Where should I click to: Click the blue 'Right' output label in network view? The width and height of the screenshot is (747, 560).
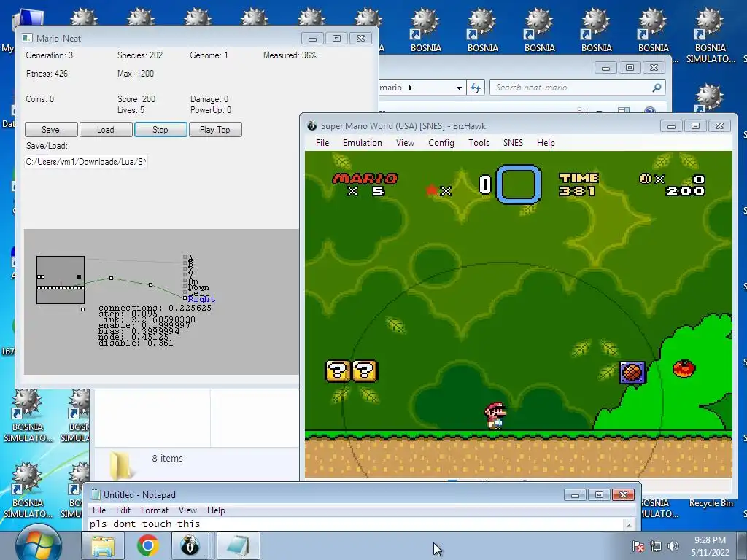click(x=201, y=299)
